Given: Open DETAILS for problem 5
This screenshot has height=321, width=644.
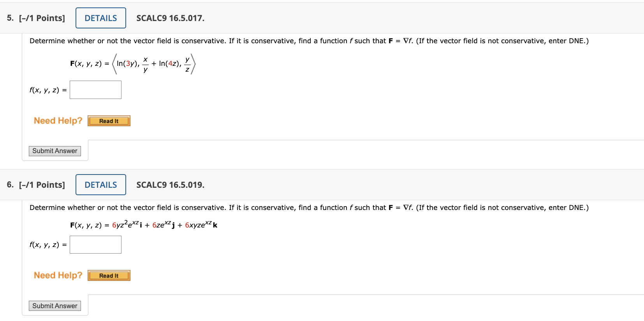Looking at the screenshot, I should [100, 18].
